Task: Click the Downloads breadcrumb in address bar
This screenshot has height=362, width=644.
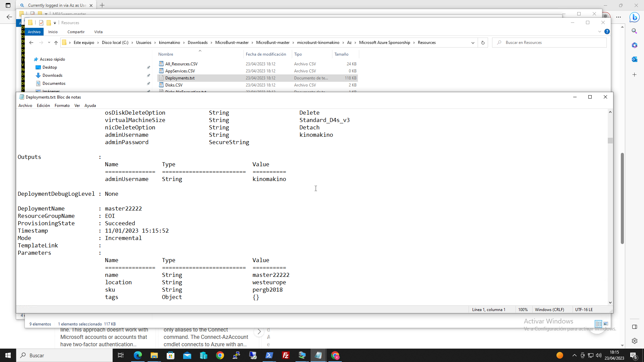Action: (198, 43)
